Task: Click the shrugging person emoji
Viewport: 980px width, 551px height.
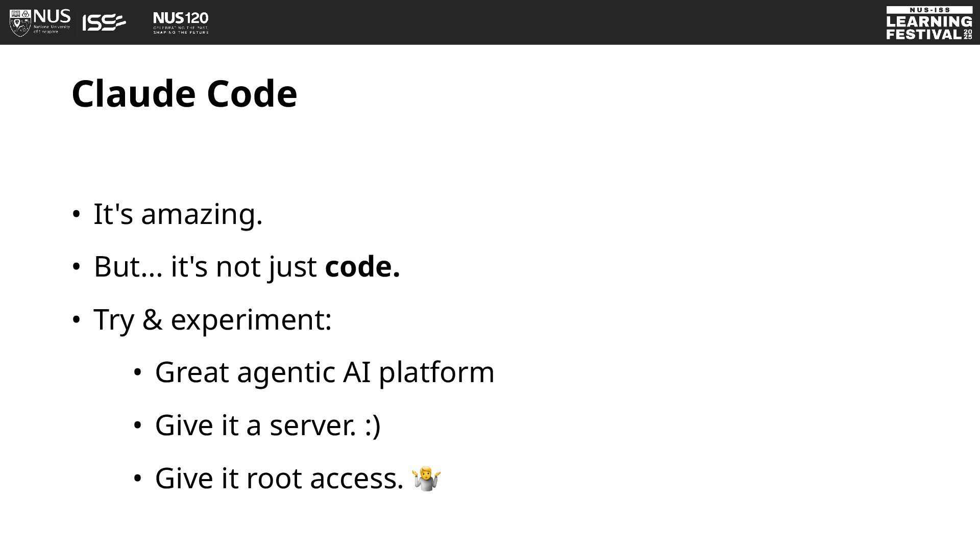Action: [426, 478]
